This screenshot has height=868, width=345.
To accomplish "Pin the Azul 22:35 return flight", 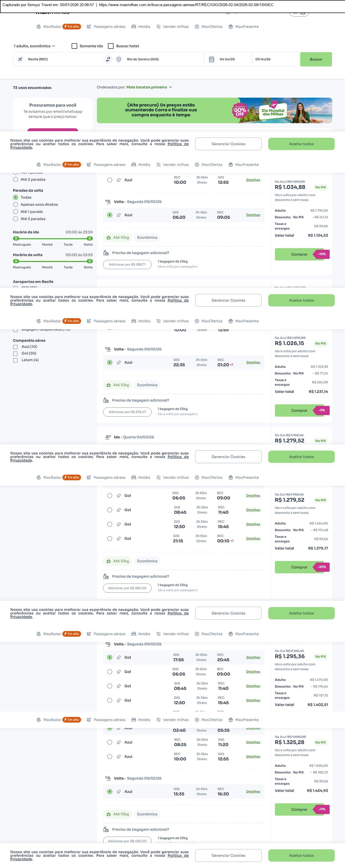I will (x=119, y=363).
